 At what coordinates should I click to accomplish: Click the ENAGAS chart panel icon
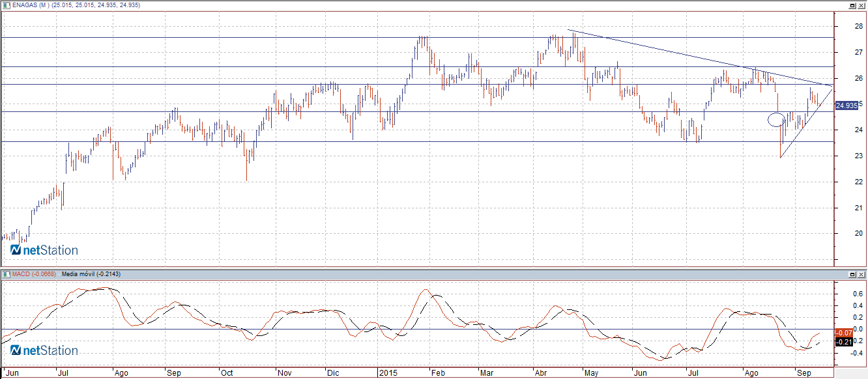point(6,5)
